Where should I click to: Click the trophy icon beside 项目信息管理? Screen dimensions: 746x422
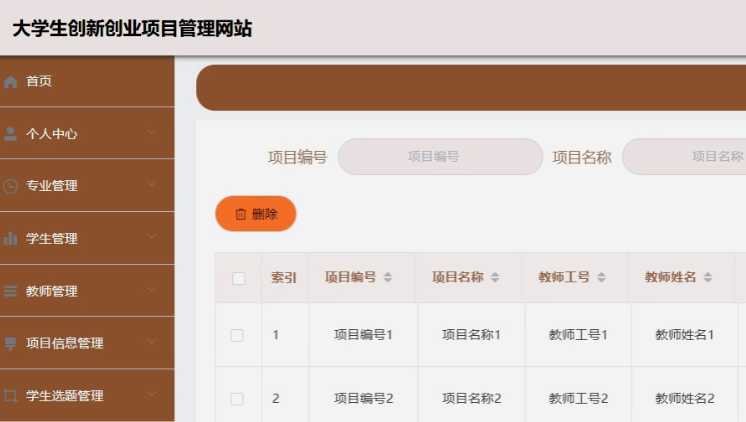[11, 344]
